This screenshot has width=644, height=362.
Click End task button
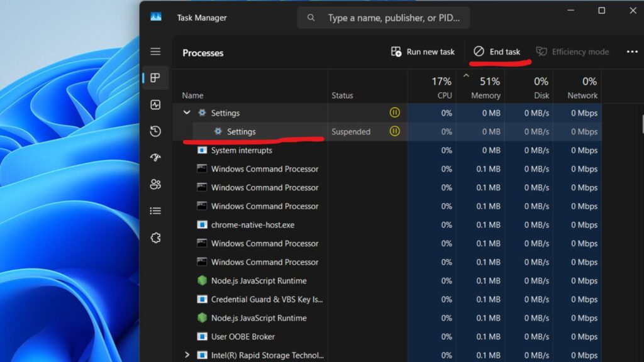click(497, 52)
